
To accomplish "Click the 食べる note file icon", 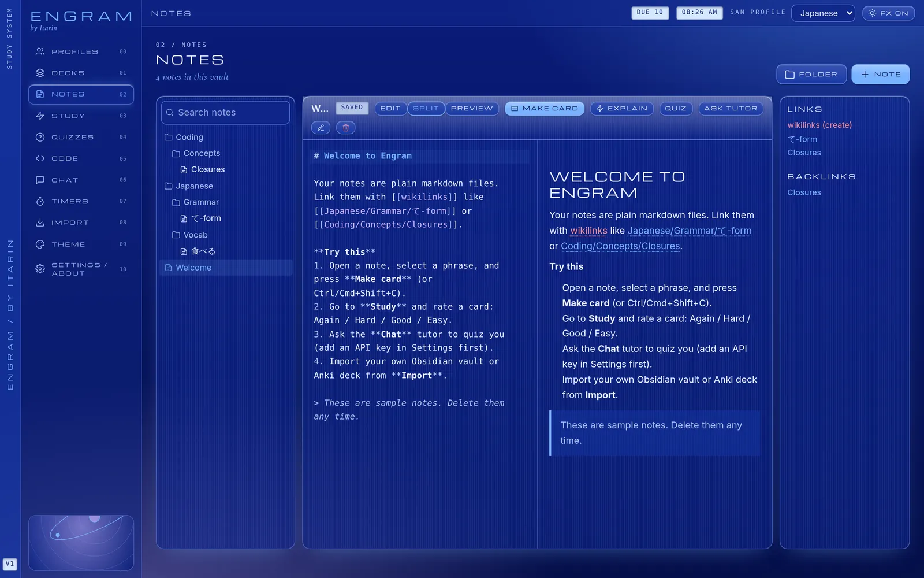I will [184, 251].
